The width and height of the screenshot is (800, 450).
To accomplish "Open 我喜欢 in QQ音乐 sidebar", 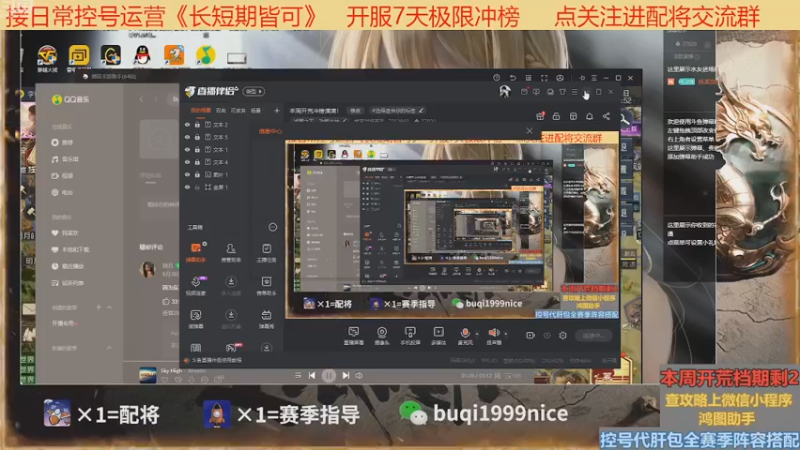I will point(65,233).
